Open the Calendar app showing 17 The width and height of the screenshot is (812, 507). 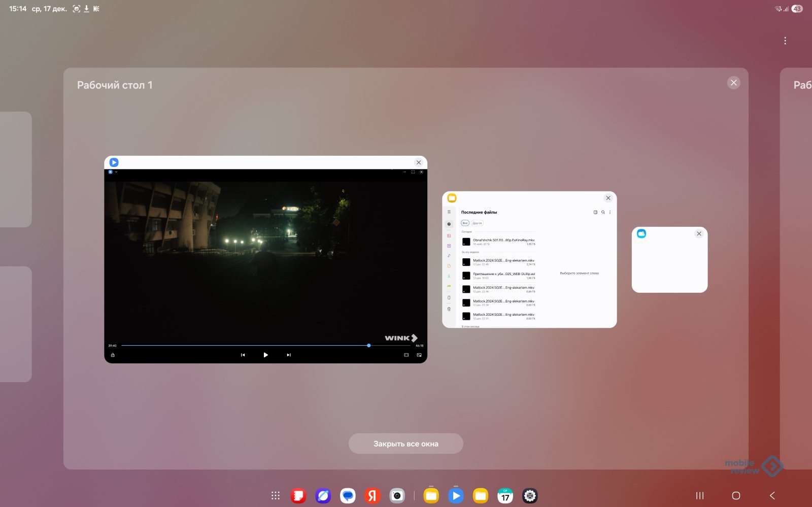505,496
